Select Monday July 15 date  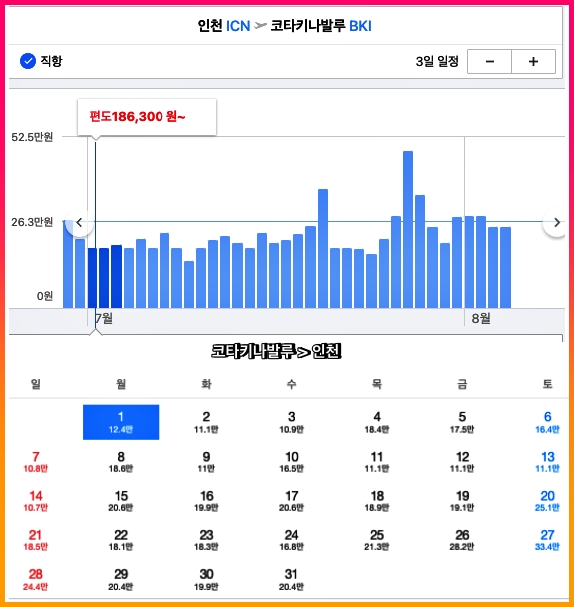point(121,501)
